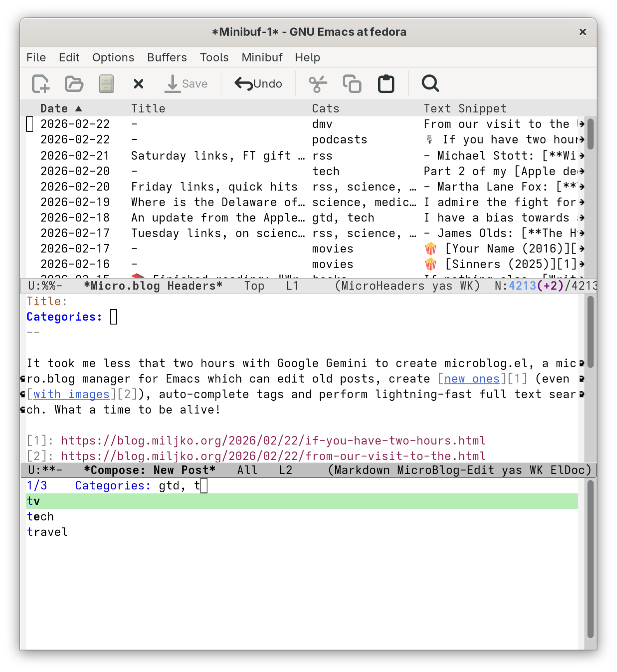The width and height of the screenshot is (617, 672).
Task: Open the File menu
Action: (36, 57)
